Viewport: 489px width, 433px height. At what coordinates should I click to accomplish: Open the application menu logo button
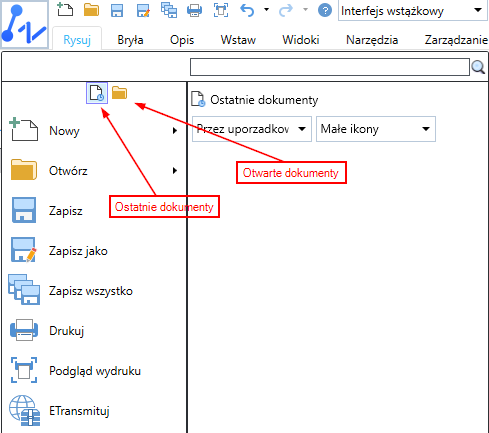click(x=24, y=25)
